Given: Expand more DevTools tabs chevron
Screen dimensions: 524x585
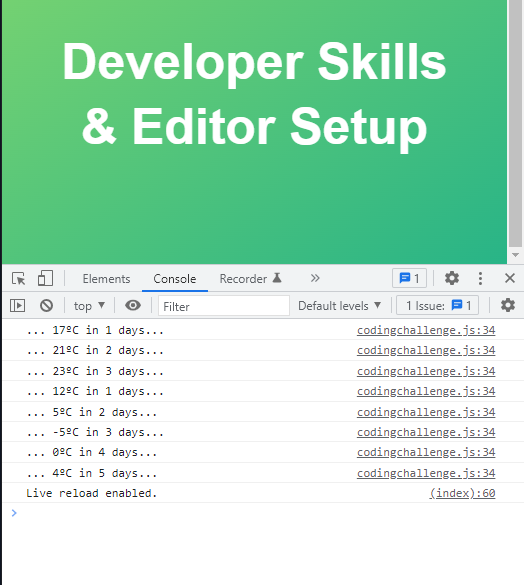Looking at the screenshot, I should coord(315,278).
